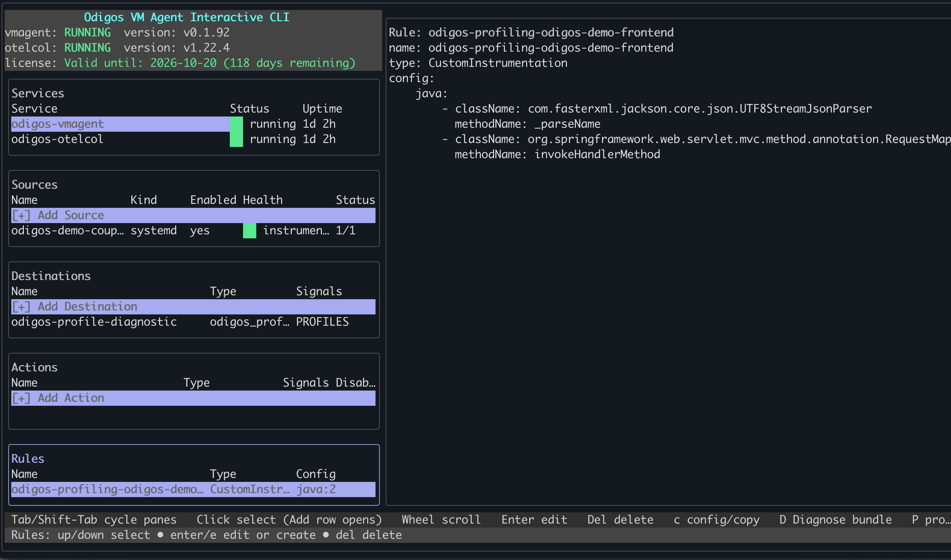Open the Add Destination row
The image size is (951, 560).
coord(193,307)
